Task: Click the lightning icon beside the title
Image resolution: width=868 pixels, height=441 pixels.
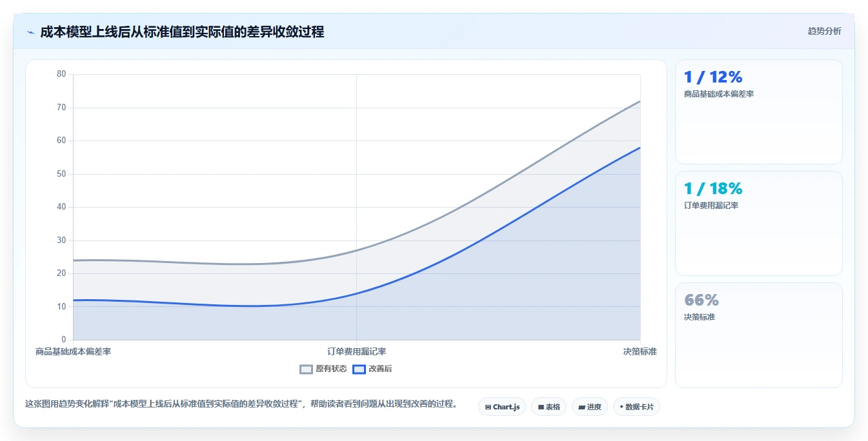Action: click(x=30, y=32)
